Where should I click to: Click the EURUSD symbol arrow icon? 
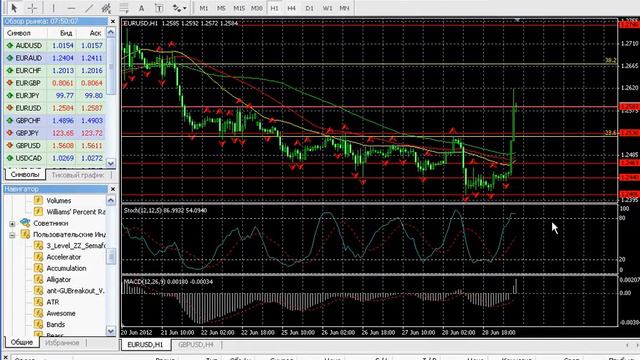click(10, 108)
